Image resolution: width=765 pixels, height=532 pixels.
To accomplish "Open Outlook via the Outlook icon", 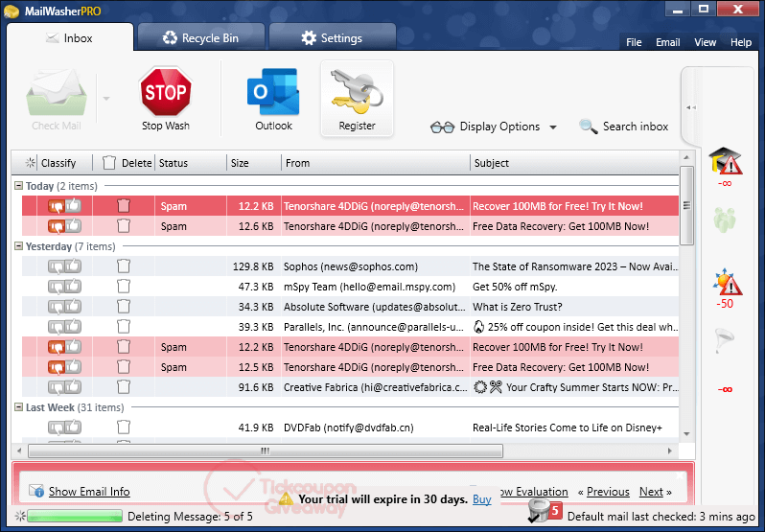I will (x=273, y=92).
